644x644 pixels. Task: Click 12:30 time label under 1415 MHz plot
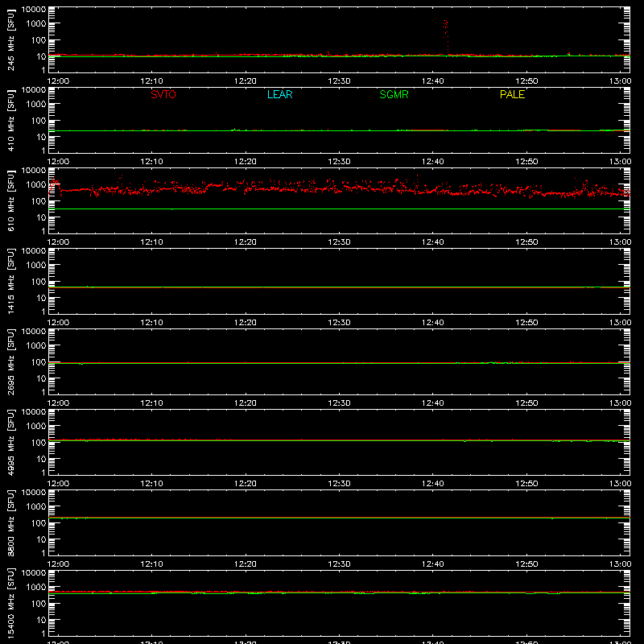pyautogui.click(x=339, y=323)
